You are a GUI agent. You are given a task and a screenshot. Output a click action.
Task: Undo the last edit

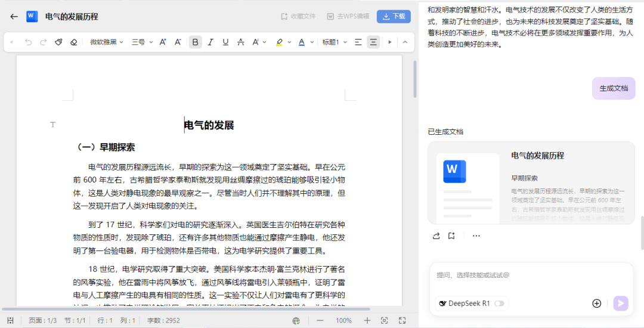[28, 42]
